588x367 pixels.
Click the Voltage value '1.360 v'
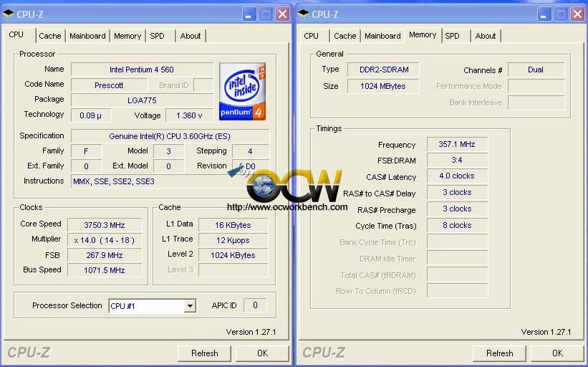[x=189, y=115]
